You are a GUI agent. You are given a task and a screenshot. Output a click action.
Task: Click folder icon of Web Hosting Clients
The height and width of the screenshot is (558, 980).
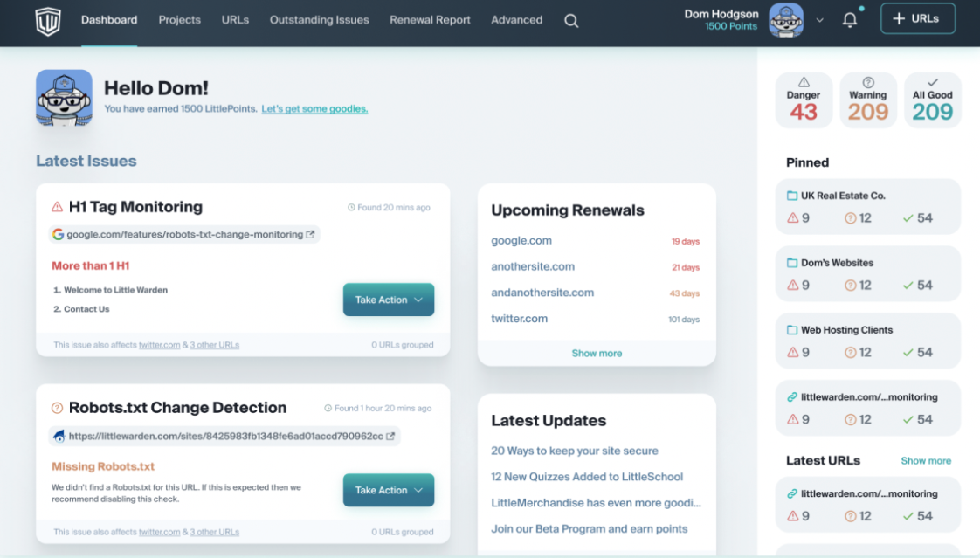point(792,330)
